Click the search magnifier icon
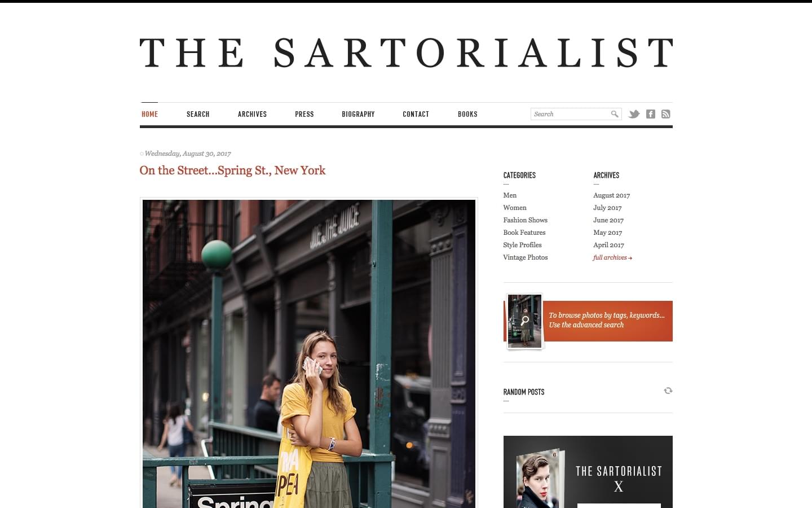The image size is (812, 508). 615,114
